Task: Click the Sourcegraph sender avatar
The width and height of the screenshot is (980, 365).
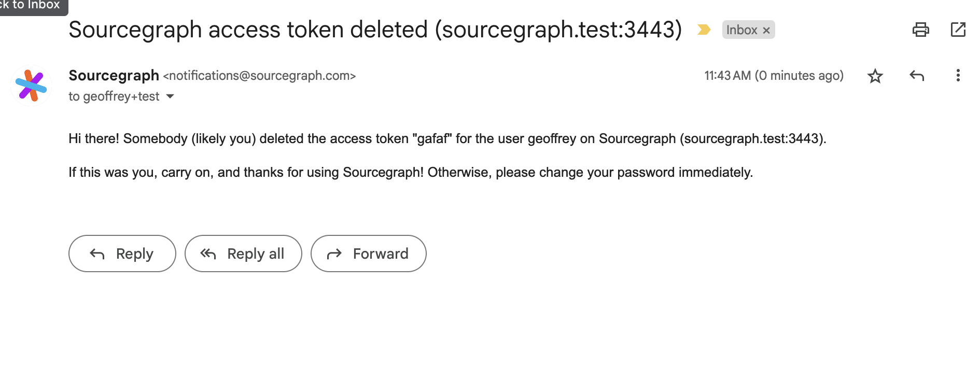Action: click(31, 86)
